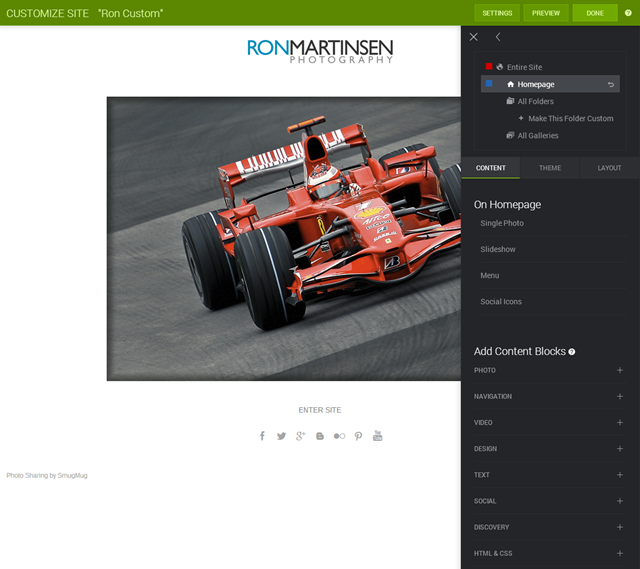This screenshot has height=569, width=640.
Task: Click the ENTER SITE link
Action: click(x=320, y=410)
